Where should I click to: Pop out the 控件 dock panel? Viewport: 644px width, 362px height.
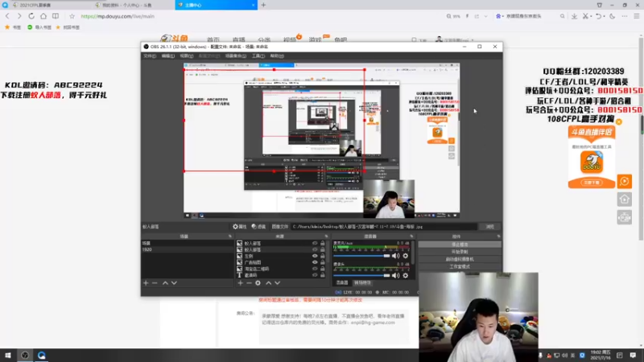click(498, 237)
